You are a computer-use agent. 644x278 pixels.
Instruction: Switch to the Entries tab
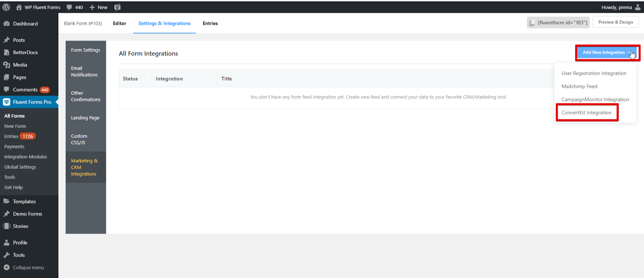tap(210, 23)
